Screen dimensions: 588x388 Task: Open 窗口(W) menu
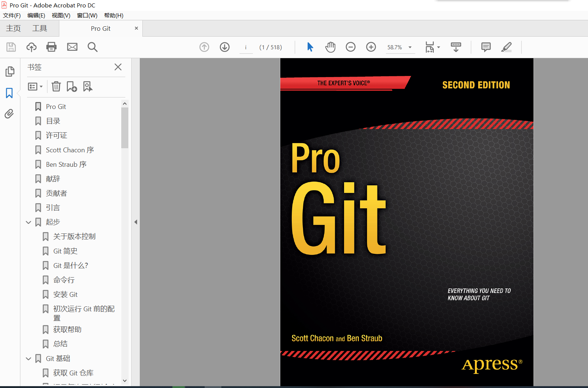click(87, 15)
